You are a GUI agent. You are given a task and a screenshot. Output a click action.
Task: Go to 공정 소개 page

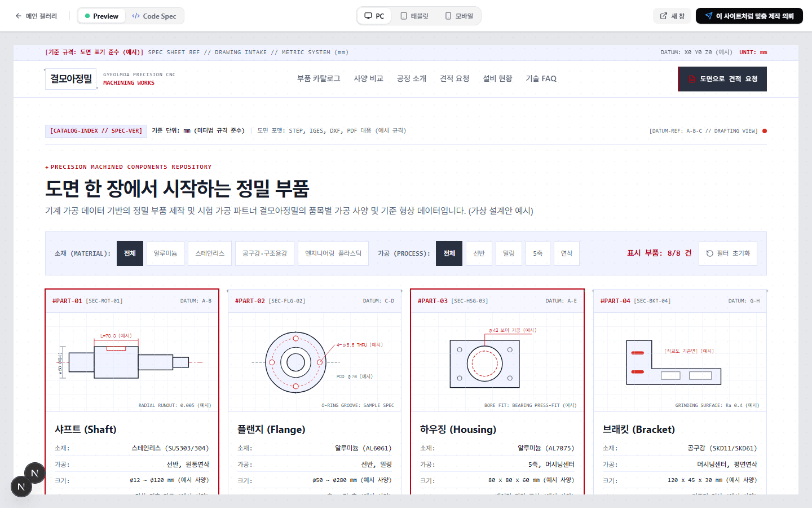pyautogui.click(x=412, y=78)
